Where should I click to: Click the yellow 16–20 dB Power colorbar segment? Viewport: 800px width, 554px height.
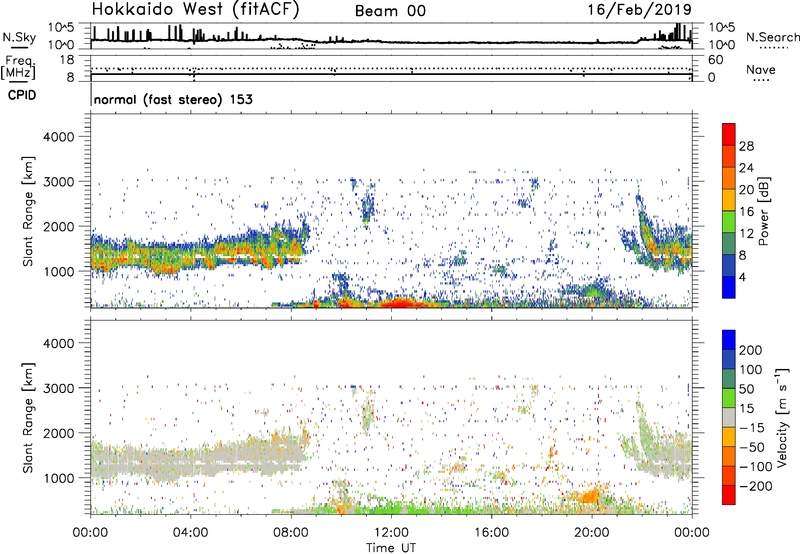tap(729, 200)
